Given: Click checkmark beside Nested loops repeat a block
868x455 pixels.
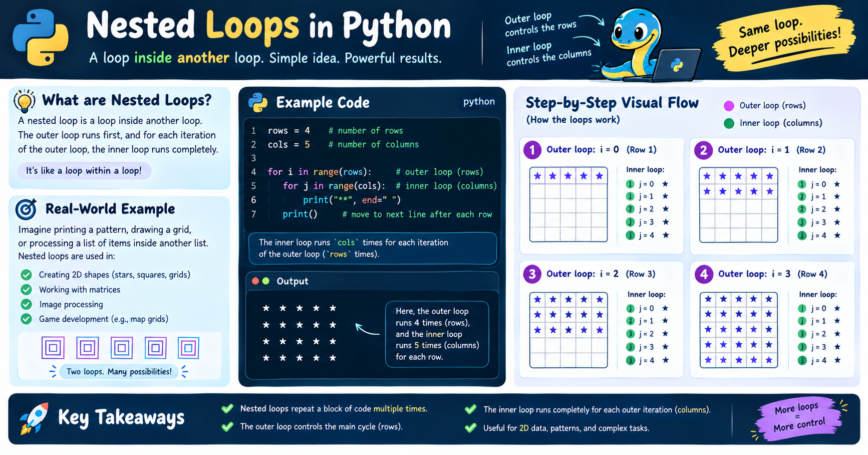Looking at the screenshot, I should click(227, 408).
